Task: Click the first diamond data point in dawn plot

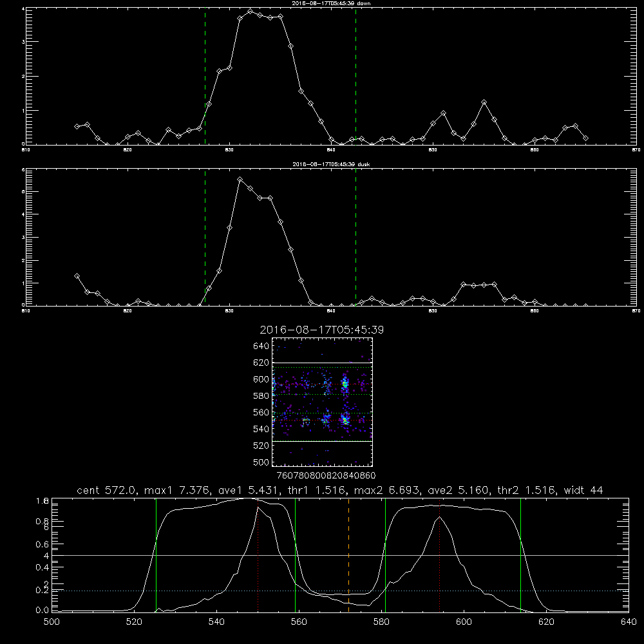Action: (77, 126)
